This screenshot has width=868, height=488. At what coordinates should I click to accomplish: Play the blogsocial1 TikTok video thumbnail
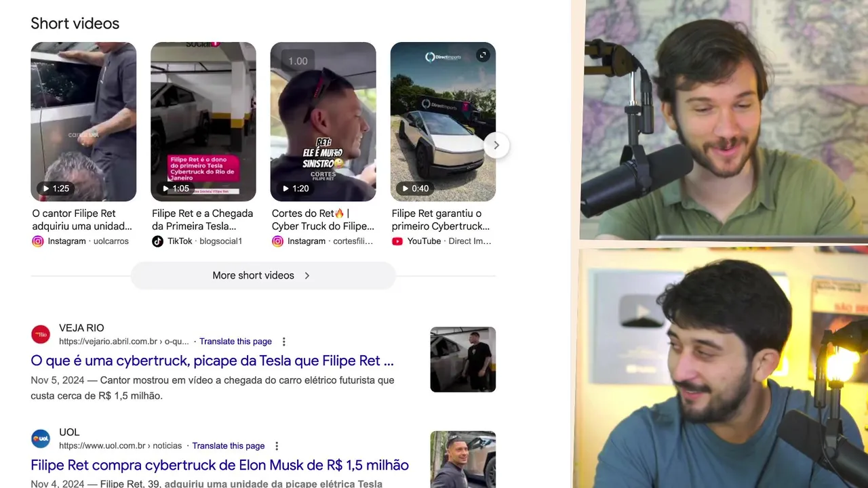pos(203,122)
